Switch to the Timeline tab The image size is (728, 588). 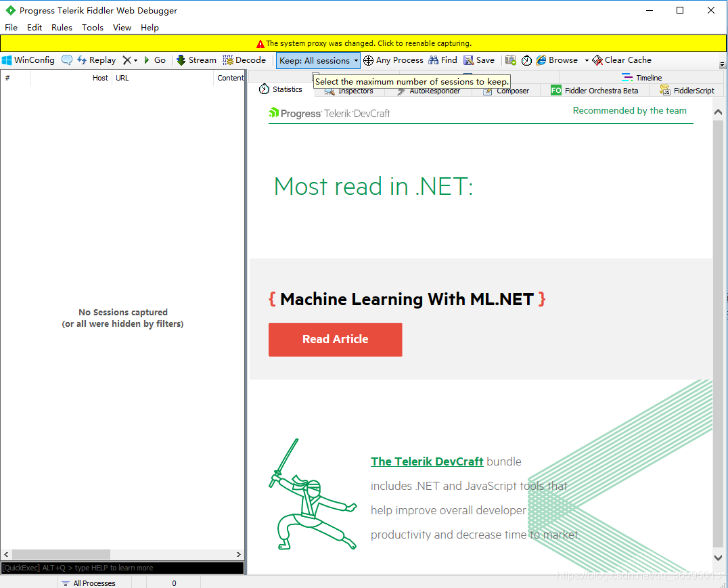coord(641,78)
